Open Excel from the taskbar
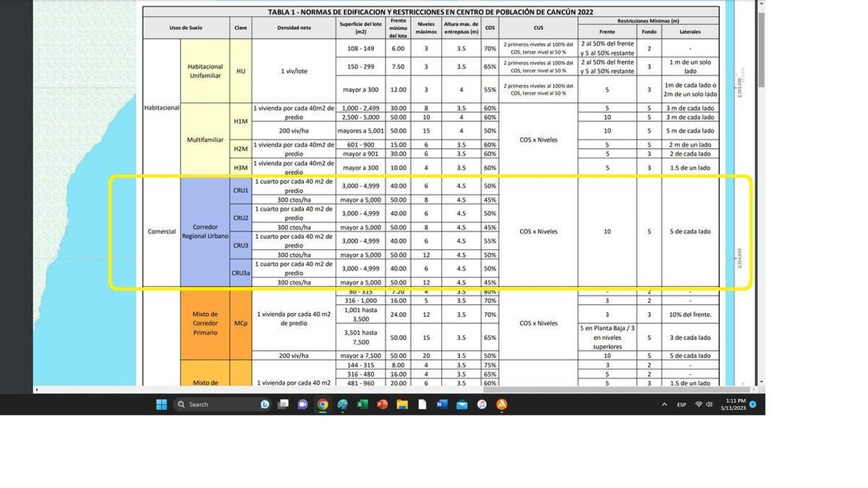868x488 pixels. (362, 404)
